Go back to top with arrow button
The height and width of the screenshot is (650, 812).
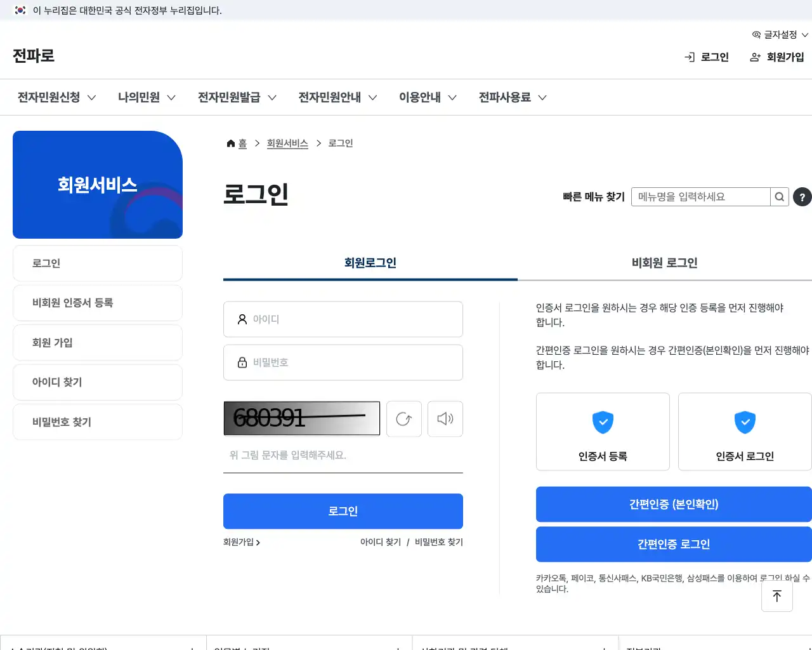[x=777, y=596]
